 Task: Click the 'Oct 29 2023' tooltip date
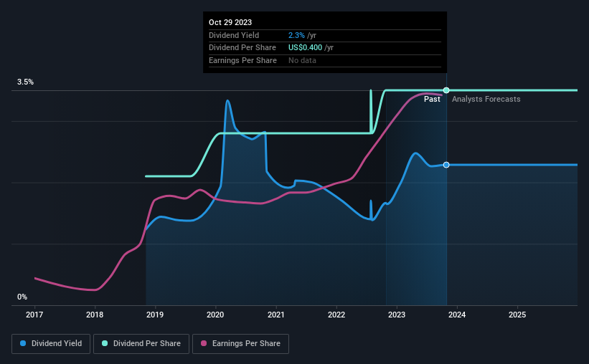point(230,22)
